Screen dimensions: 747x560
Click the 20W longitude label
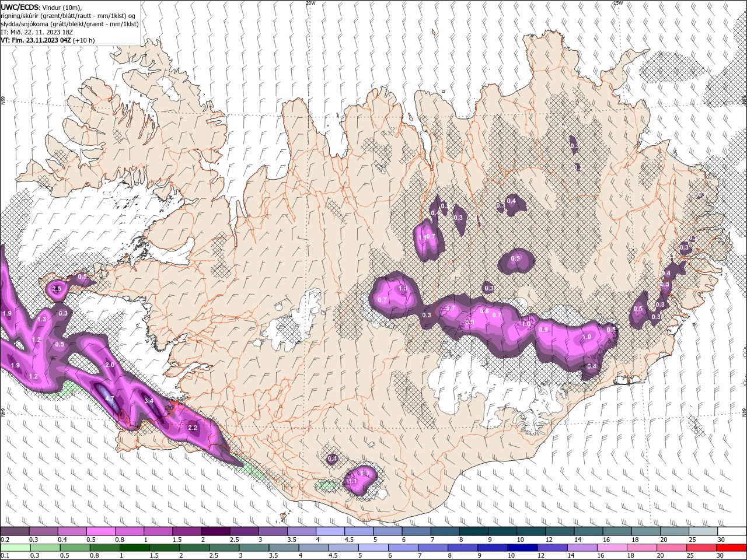(x=310, y=3)
